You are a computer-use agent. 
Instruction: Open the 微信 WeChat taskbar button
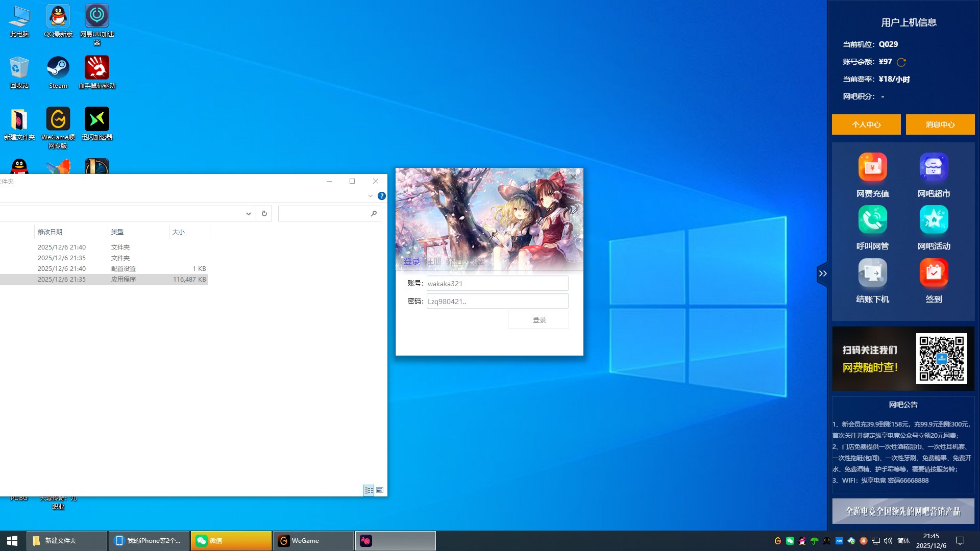coord(231,541)
